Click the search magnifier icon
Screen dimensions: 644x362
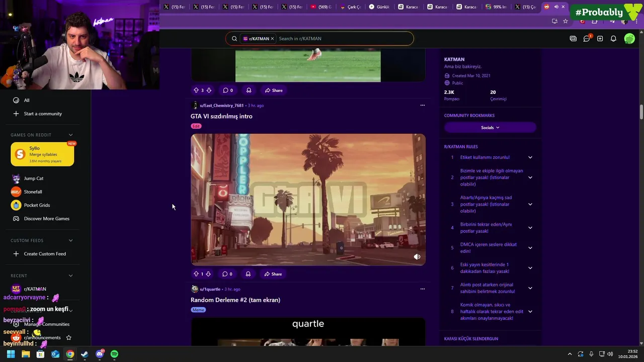click(234, 39)
